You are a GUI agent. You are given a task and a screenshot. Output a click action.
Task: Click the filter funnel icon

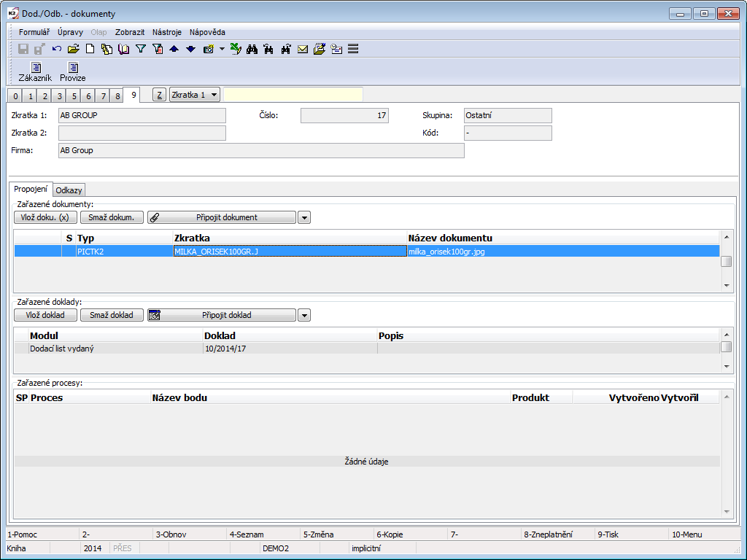[x=142, y=50]
